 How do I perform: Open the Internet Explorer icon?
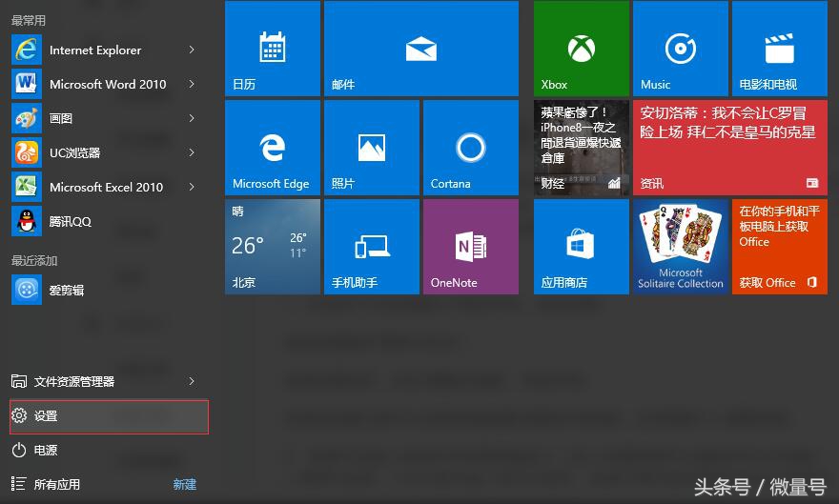point(27,50)
